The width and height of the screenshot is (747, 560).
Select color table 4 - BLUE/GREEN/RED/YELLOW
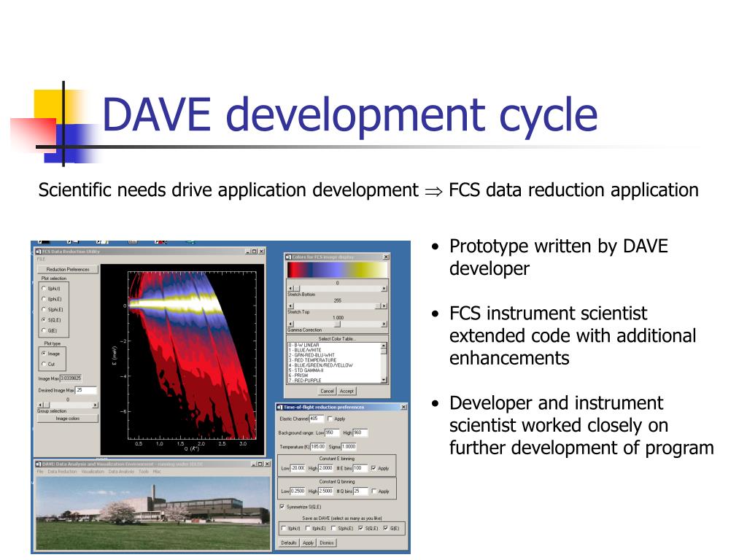(321, 365)
